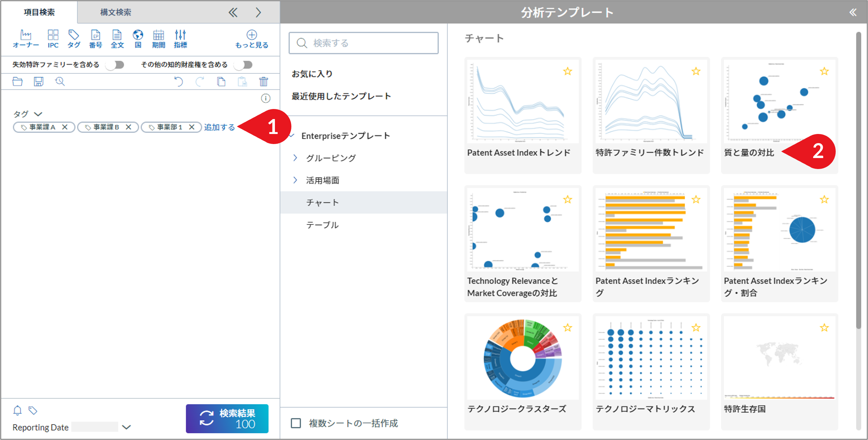Screen dimensions: 868x440
Task: Select the オーナー search filter icon
Action: (26, 38)
